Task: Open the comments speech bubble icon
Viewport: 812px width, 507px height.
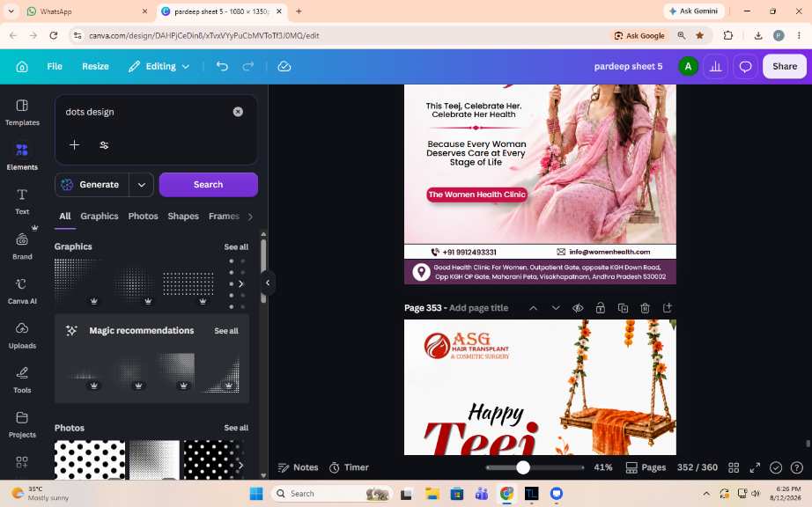Action: point(745,66)
